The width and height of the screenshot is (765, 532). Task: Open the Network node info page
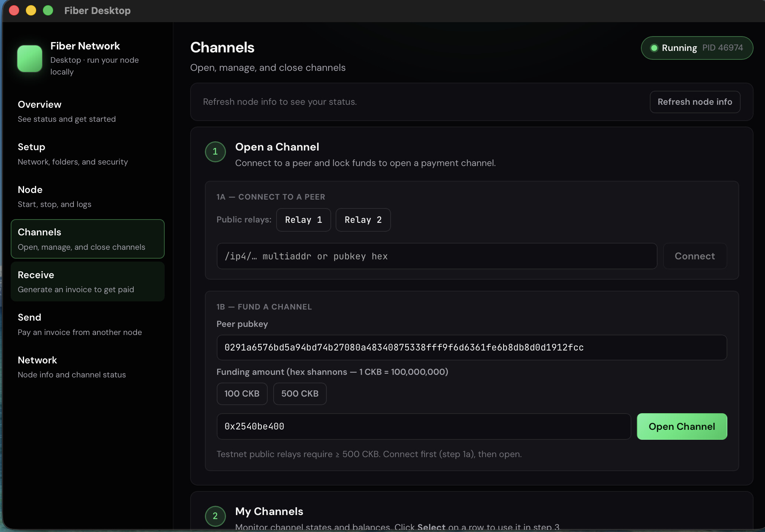pyautogui.click(x=88, y=367)
